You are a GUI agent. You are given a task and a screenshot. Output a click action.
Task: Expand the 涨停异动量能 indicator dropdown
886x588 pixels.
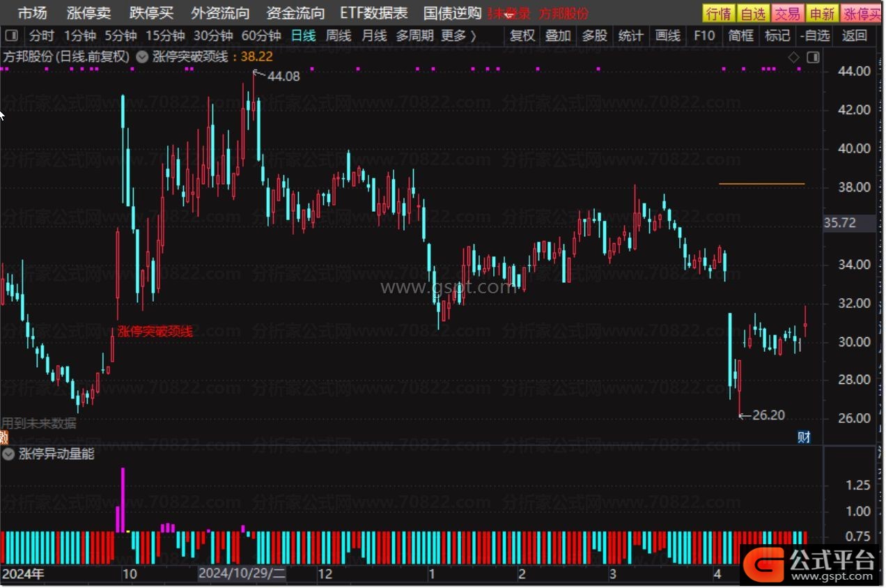click(9, 454)
